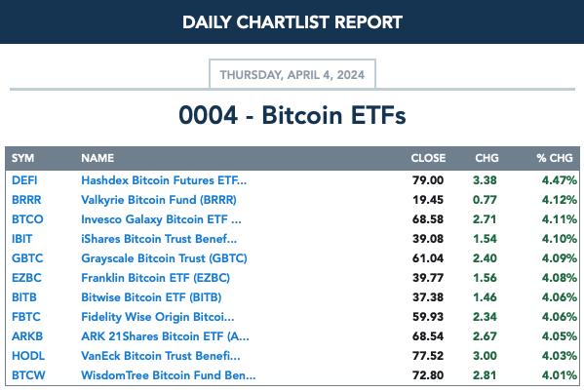Open Grayscale Bitcoin Trust (GBTC) link

point(164,258)
